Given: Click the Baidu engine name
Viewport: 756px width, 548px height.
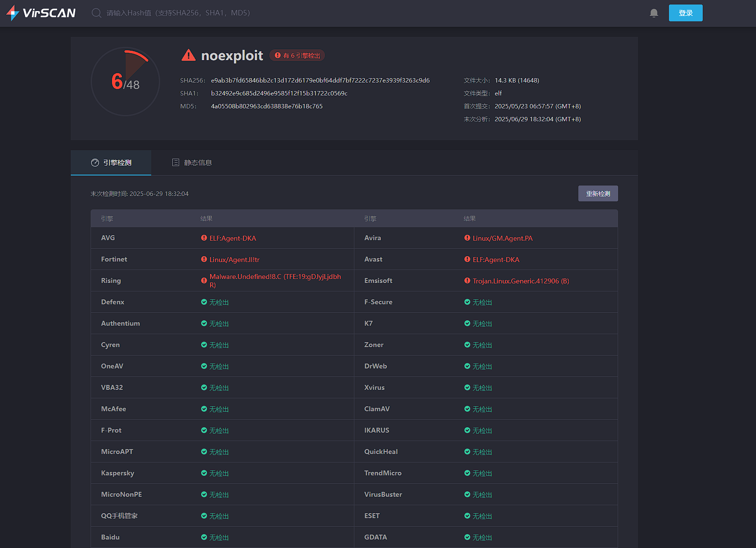Looking at the screenshot, I should 110,538.
